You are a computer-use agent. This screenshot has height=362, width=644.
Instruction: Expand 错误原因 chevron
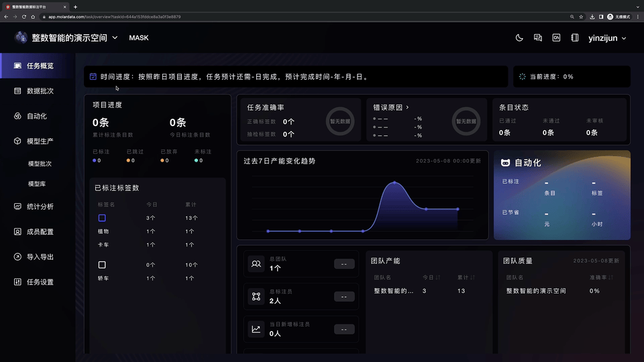(407, 107)
